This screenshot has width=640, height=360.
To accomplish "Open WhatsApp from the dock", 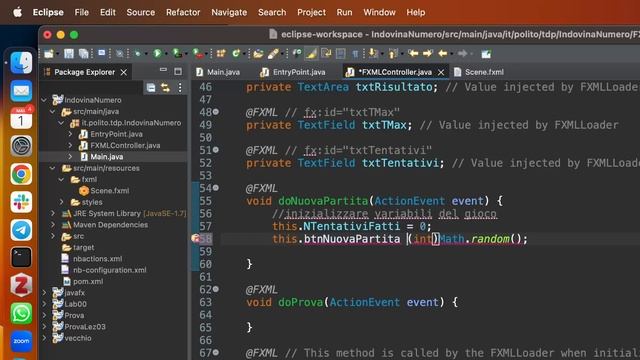I will (x=21, y=313).
